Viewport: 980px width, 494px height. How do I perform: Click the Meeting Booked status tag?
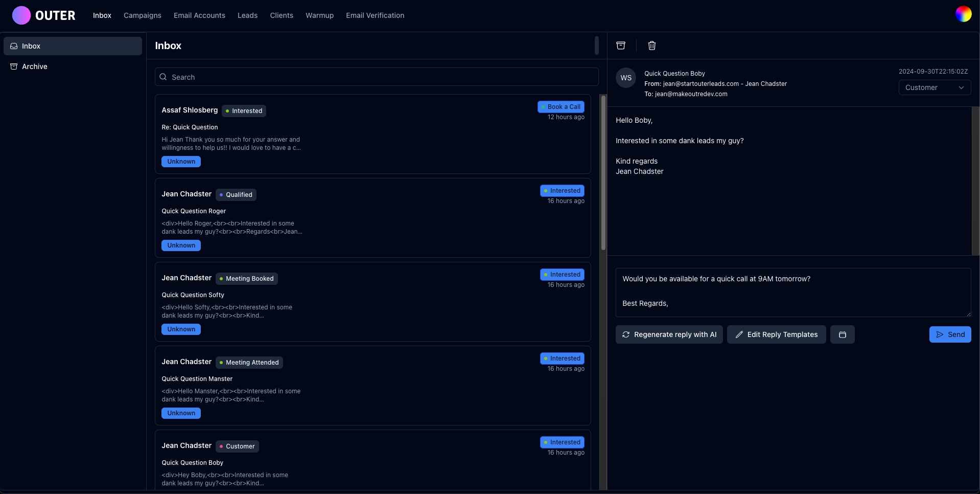coord(246,279)
